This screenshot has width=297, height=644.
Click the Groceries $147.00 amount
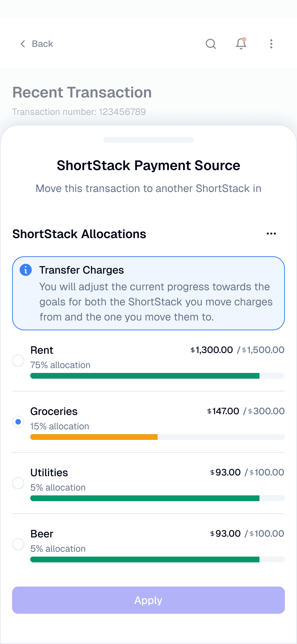(223, 411)
